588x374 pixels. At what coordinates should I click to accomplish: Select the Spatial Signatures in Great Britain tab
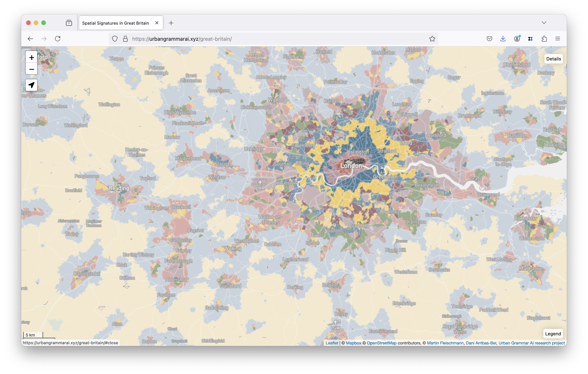116,23
